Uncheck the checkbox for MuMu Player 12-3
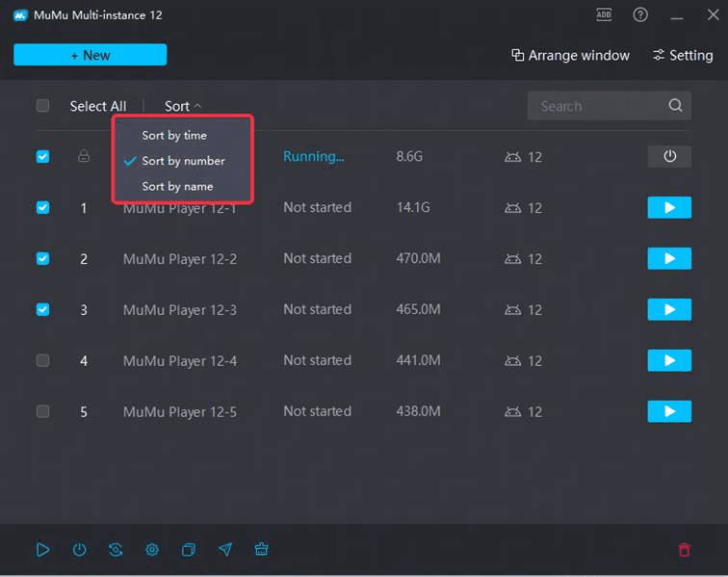Viewport: 728px width, 577px height. [42, 309]
